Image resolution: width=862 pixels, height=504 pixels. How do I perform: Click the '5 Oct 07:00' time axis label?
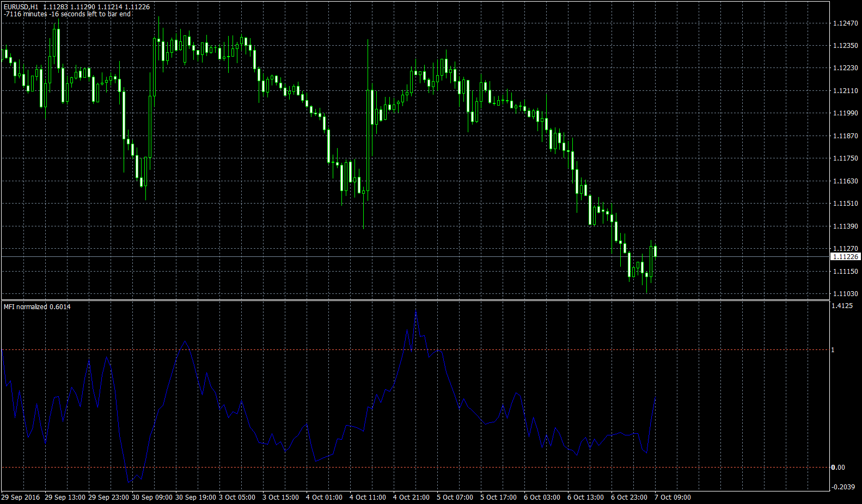click(455, 497)
